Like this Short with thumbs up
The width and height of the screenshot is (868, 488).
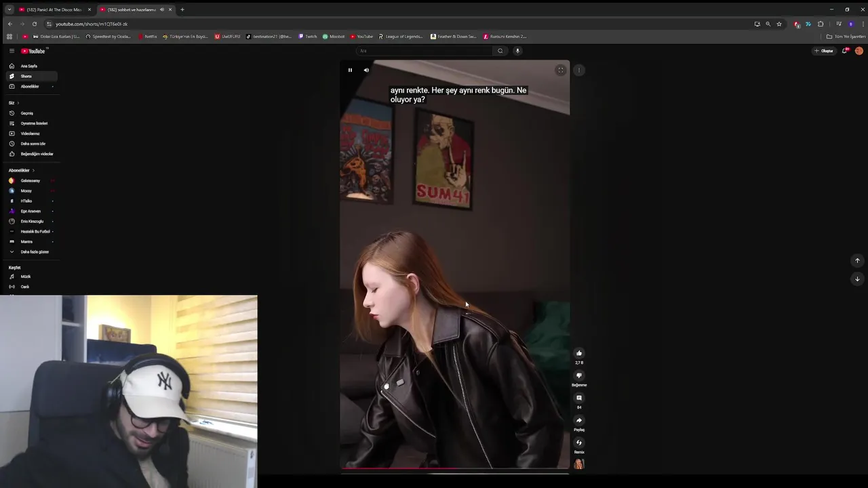579,353
